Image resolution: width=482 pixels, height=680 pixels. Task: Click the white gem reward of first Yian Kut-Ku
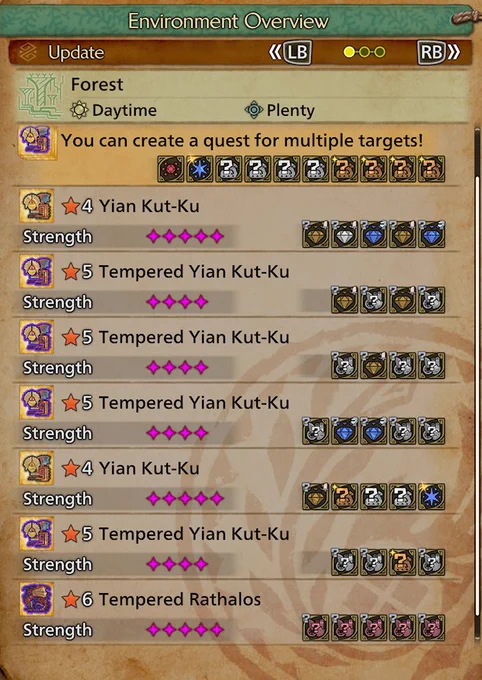[344, 235]
